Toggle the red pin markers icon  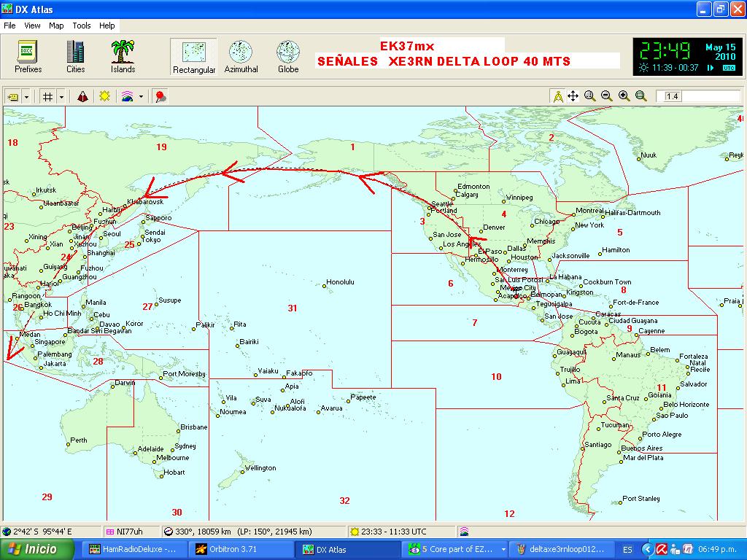click(160, 97)
